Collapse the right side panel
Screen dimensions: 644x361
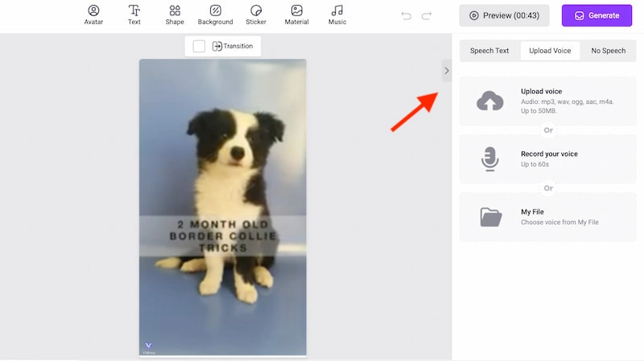[447, 71]
